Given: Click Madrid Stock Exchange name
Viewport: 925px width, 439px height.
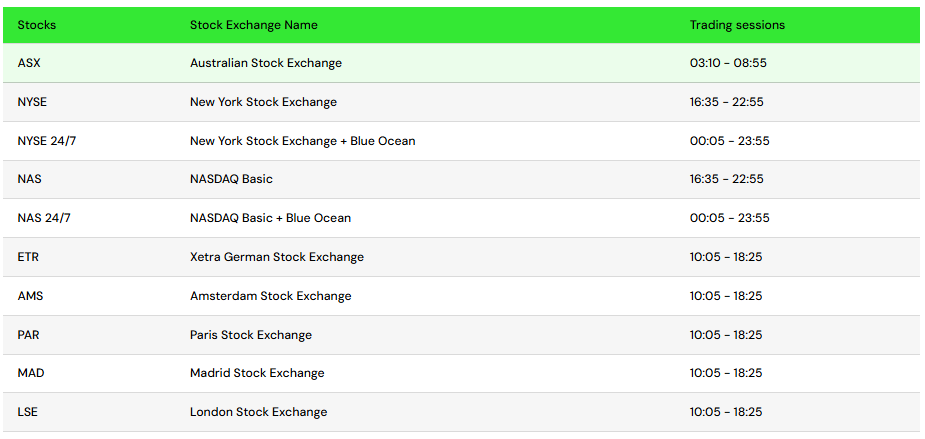Looking at the screenshot, I should [x=257, y=373].
